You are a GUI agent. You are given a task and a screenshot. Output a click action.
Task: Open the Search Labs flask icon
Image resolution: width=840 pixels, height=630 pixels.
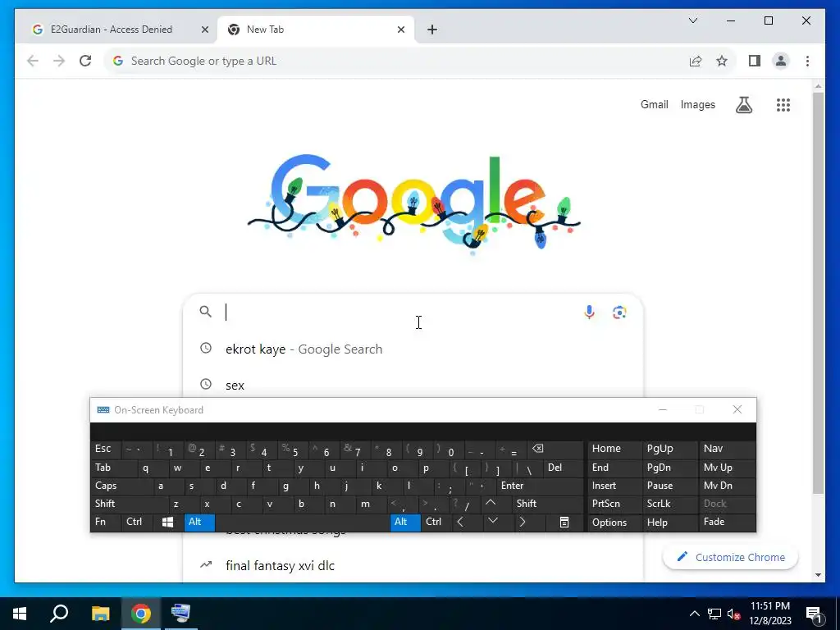click(x=743, y=105)
